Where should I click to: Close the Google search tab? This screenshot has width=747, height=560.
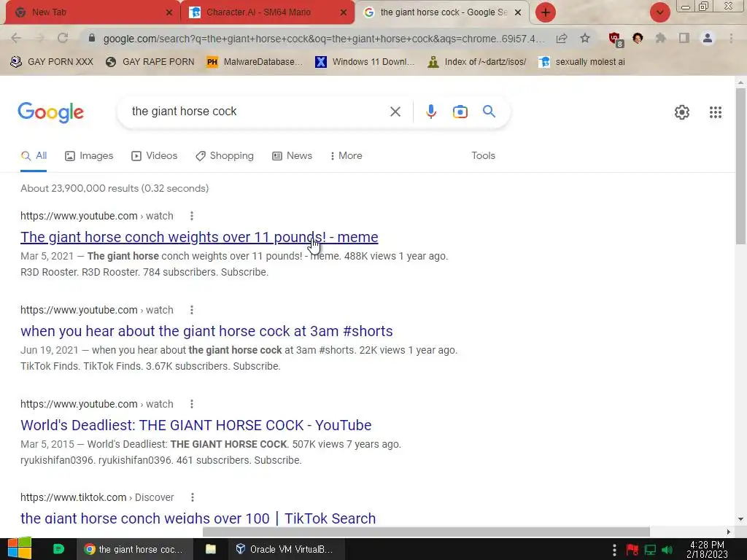pyautogui.click(x=518, y=12)
